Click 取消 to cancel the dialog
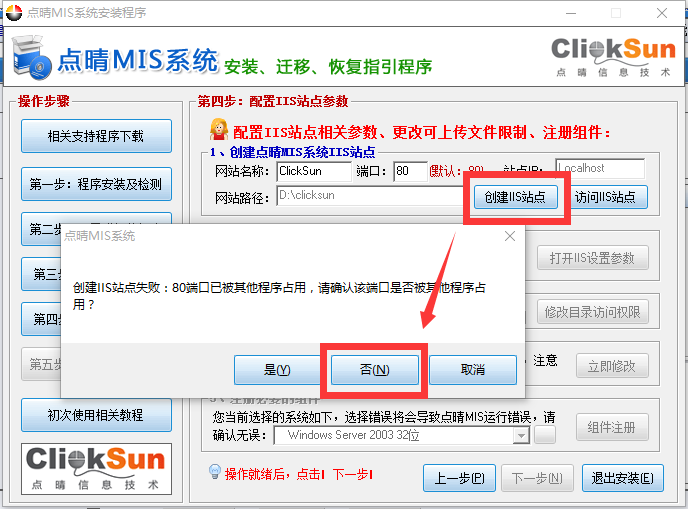The width and height of the screenshot is (688, 509). pos(472,370)
